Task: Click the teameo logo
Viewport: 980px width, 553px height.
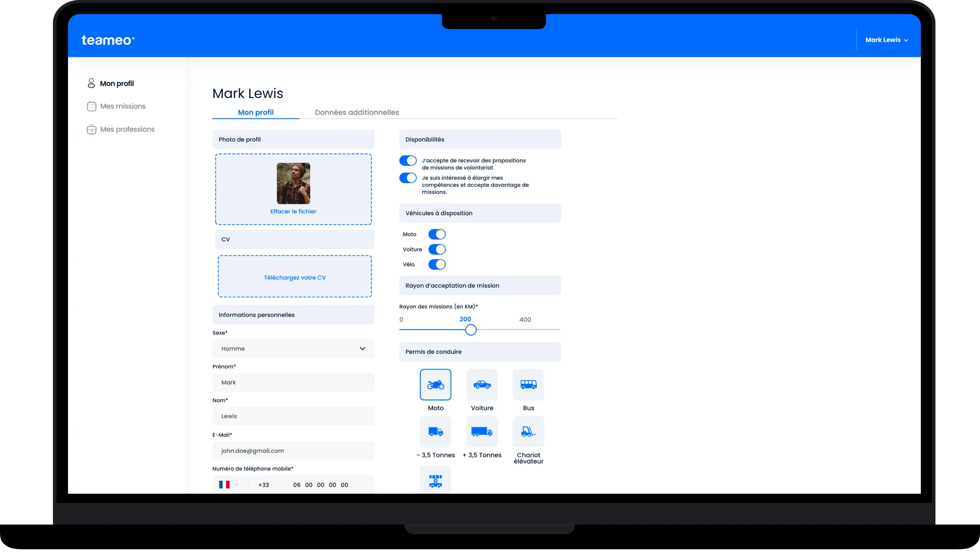Action: point(108,40)
